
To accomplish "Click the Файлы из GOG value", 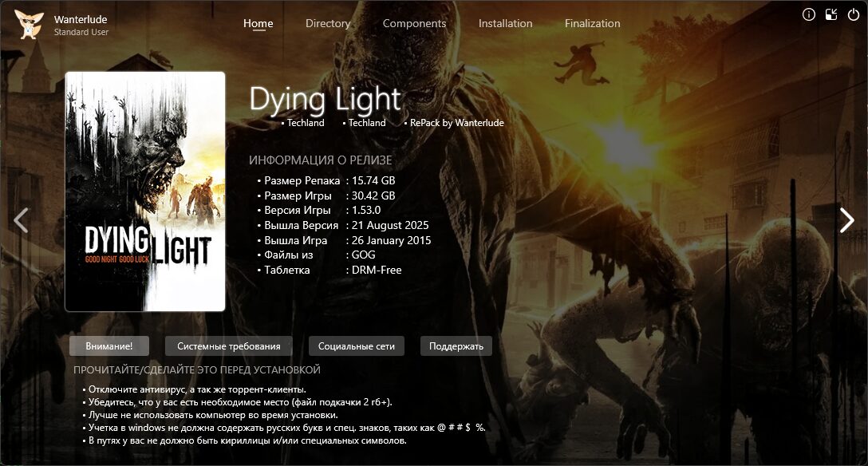I will click(x=363, y=255).
